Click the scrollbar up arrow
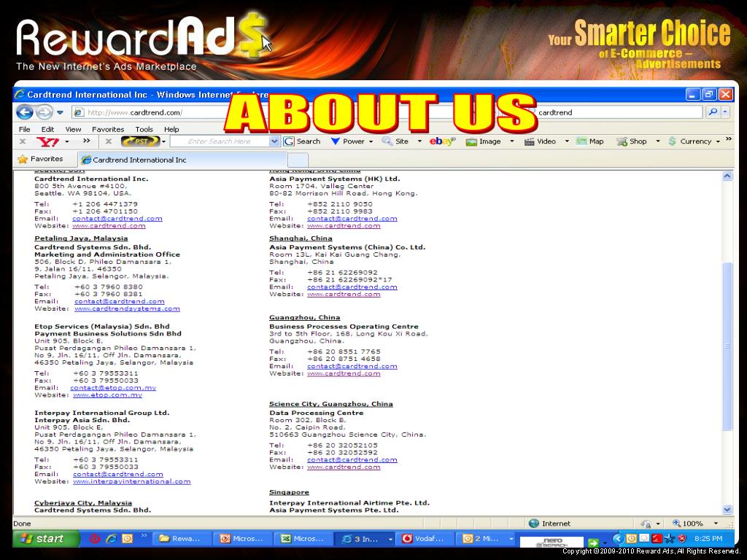Viewport: 747px width, 560px height. pos(727,176)
